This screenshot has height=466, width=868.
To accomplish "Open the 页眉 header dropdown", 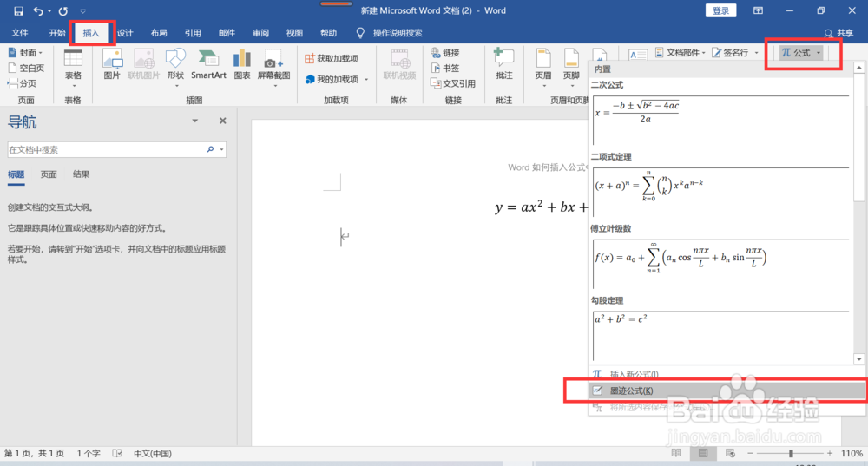I will [543, 69].
